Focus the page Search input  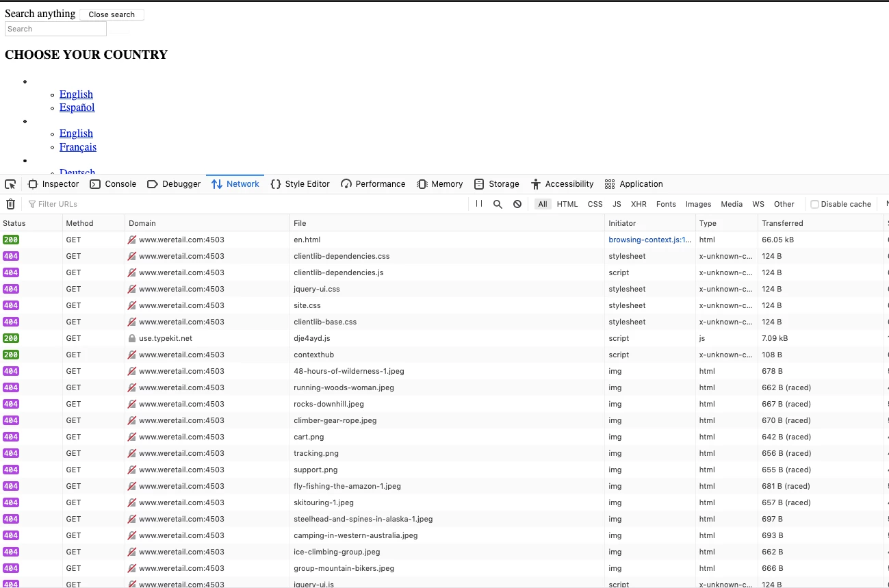click(55, 29)
